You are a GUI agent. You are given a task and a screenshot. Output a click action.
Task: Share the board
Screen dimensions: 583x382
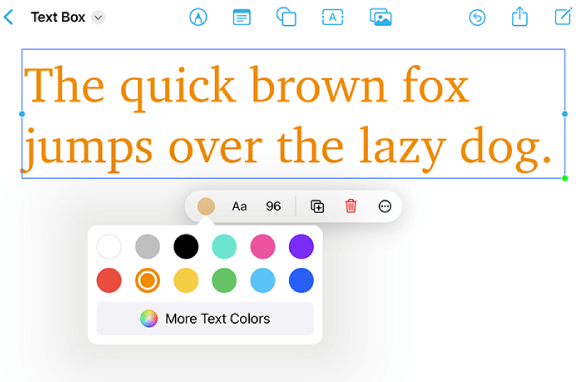pos(519,16)
